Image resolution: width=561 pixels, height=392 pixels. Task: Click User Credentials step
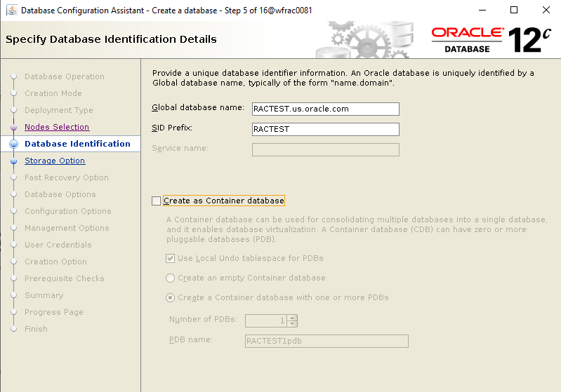point(58,245)
